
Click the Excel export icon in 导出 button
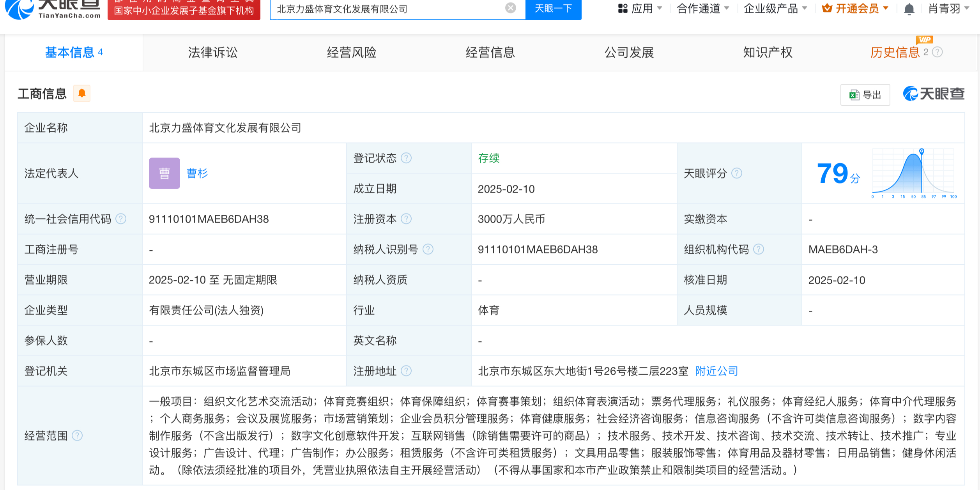pyautogui.click(x=854, y=94)
